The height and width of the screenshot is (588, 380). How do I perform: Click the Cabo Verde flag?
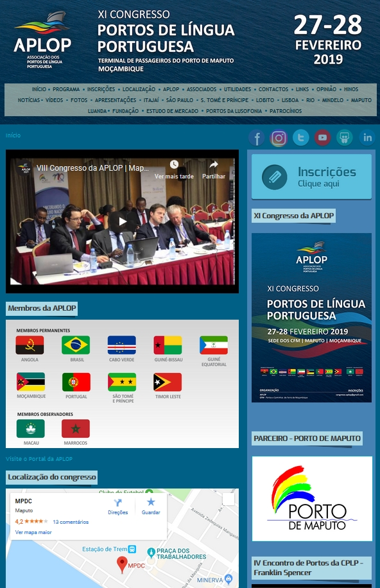[122, 345]
